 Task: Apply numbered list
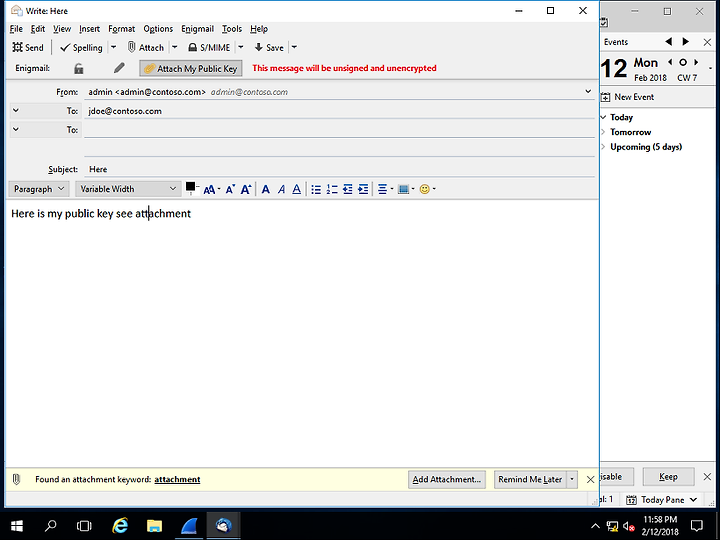click(x=332, y=189)
